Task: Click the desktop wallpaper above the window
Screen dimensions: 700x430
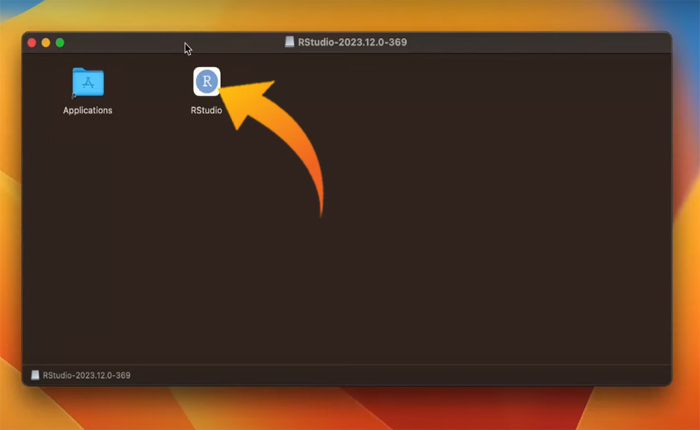Action: 350,14
